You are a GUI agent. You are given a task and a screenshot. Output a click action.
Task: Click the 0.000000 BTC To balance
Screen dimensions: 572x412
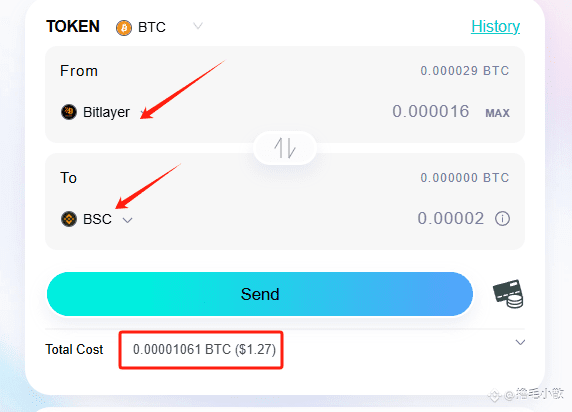(464, 178)
